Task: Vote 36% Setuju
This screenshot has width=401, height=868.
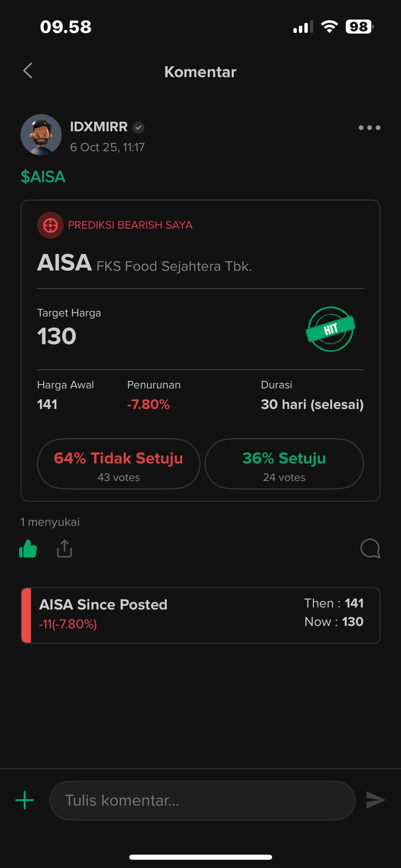Action: [x=284, y=464]
